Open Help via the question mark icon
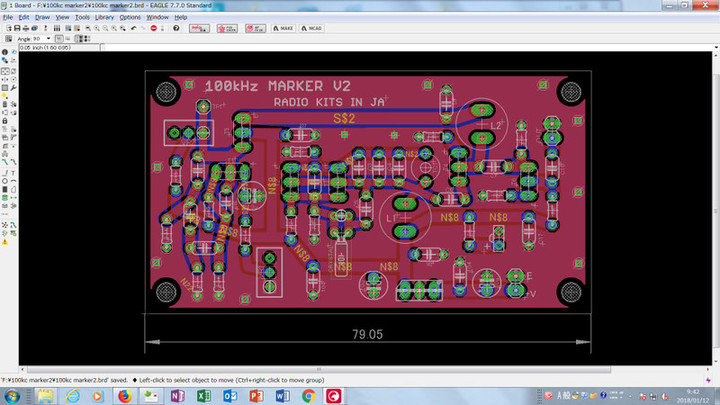Image resolution: width=720 pixels, height=405 pixels. [x=176, y=28]
